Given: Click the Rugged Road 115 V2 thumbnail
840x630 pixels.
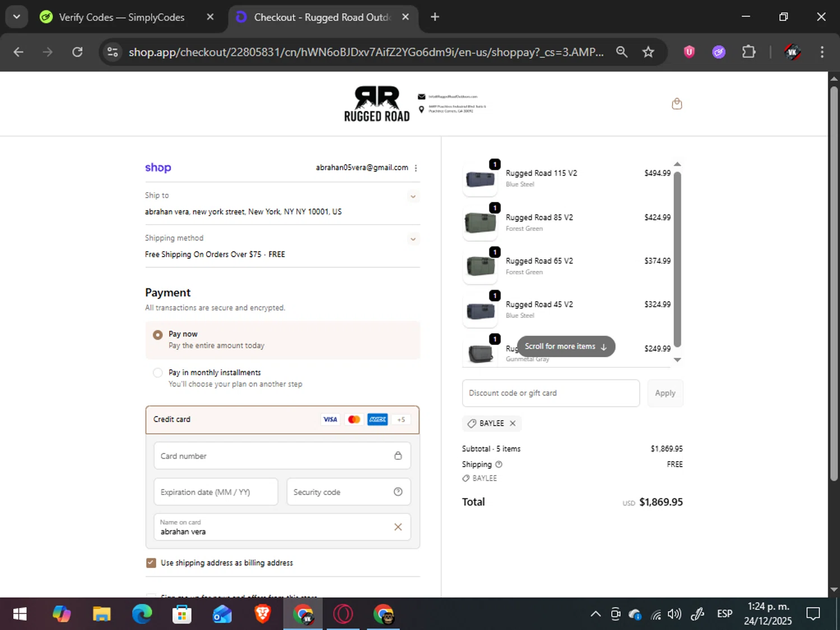Looking at the screenshot, I should [480, 179].
